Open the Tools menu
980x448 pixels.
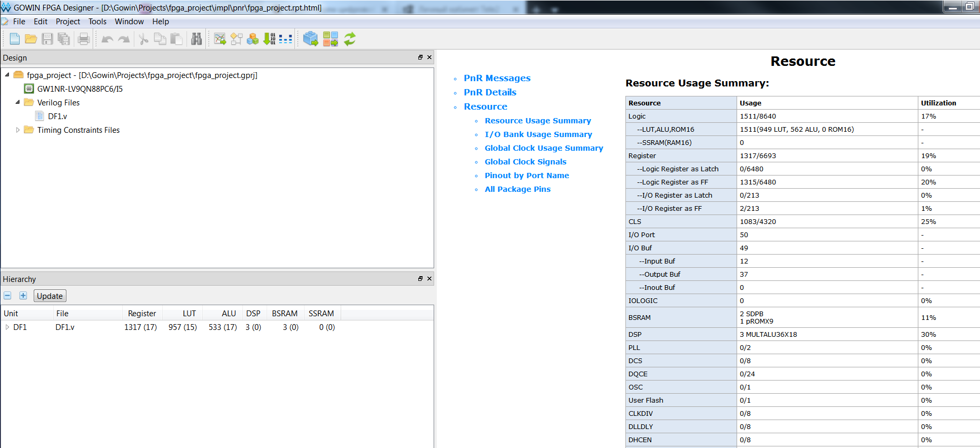97,22
